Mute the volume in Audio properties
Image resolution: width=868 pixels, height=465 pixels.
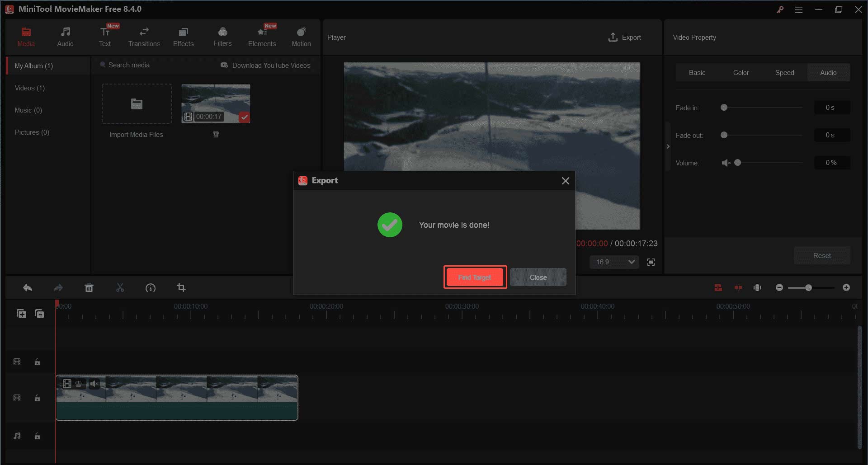726,163
